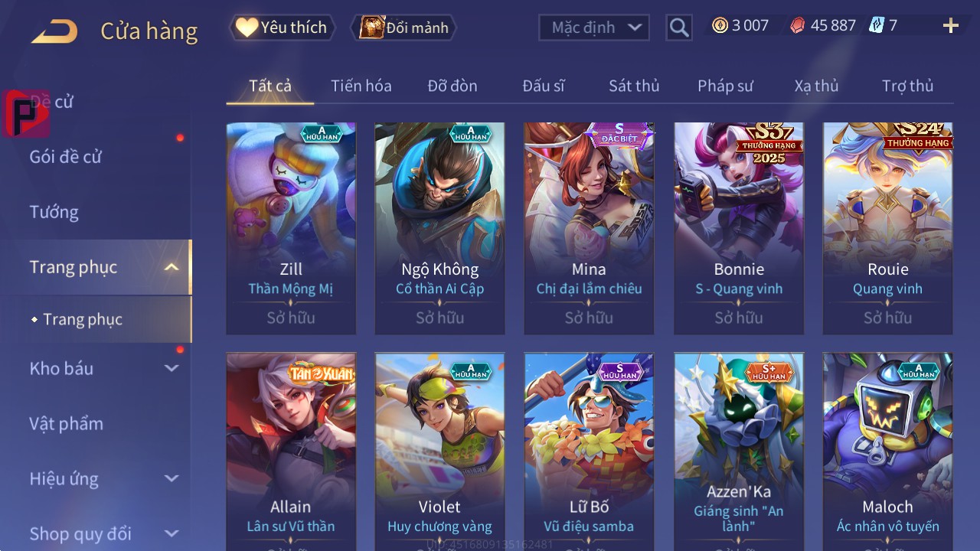Open Yêu thích heart favorites
Image resolution: width=980 pixels, height=551 pixels.
click(x=283, y=28)
